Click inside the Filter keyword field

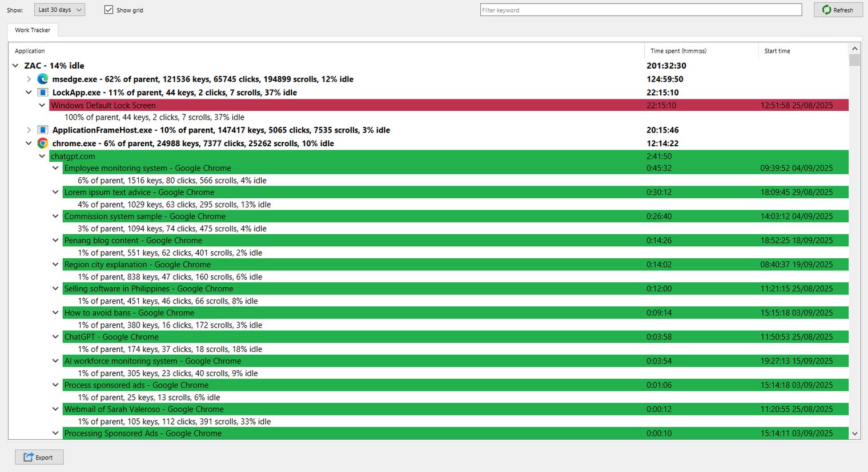[641, 10]
